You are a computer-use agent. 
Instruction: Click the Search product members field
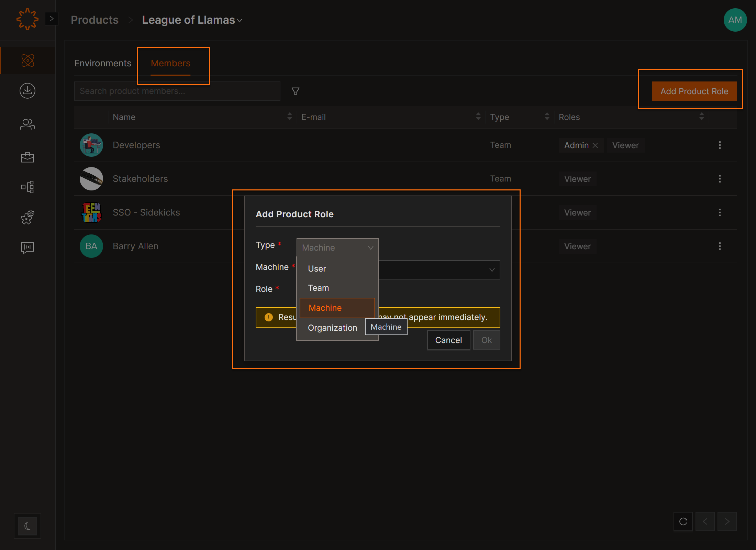coord(177,91)
